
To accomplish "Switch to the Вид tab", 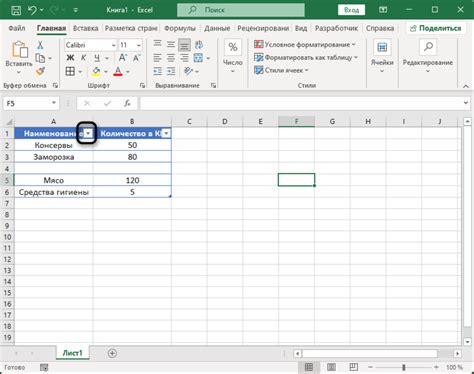I will click(x=301, y=28).
